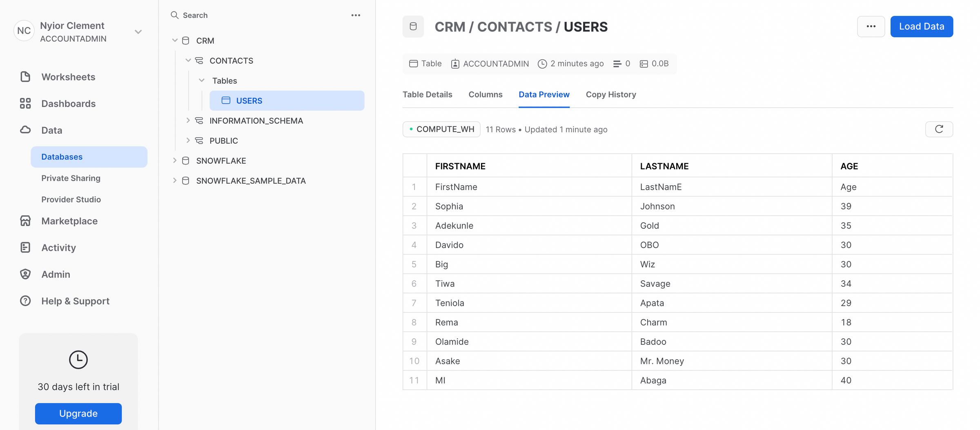The width and height of the screenshot is (980, 430).
Task: Expand the SNOWFLAKE_SAMPLE_DATA database
Action: tap(175, 180)
